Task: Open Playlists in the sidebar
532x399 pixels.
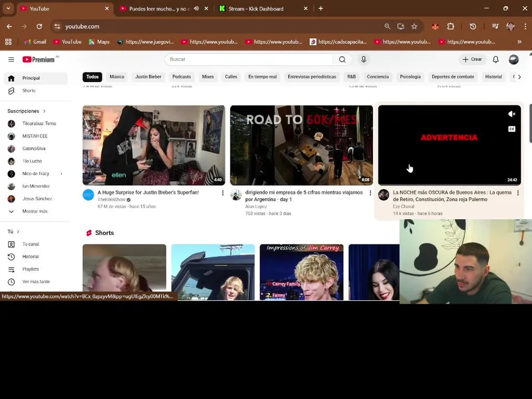Action: click(x=35, y=269)
